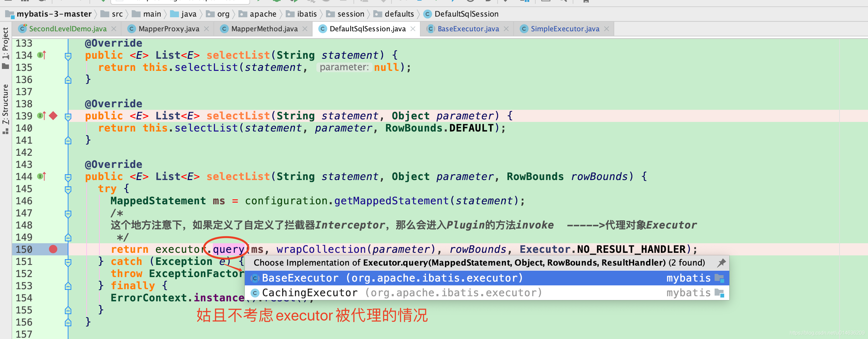Viewport: 868px width, 339px height.
Task: Click NO_RESULT_HANDLER constant on line 150
Action: tap(631, 249)
